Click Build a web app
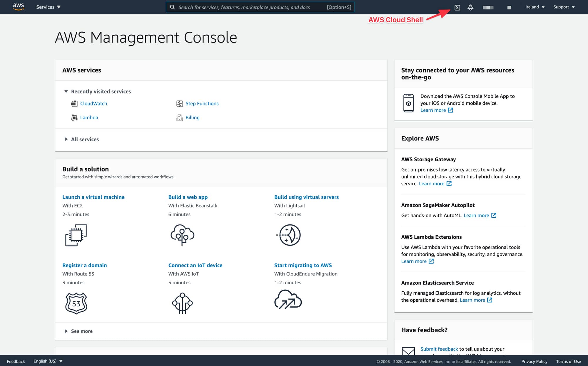 (x=188, y=197)
